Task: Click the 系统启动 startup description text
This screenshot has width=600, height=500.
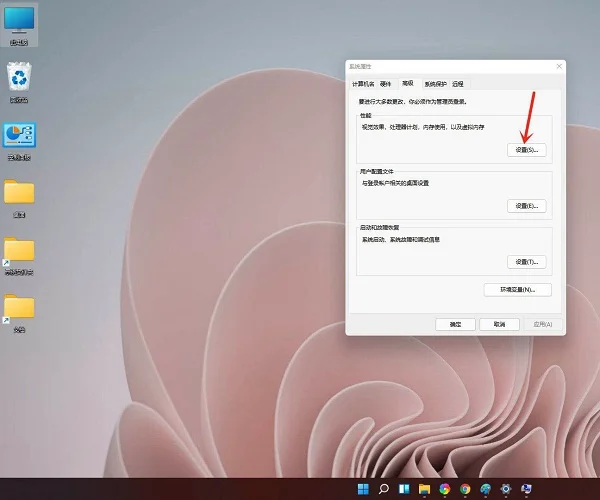Action: tap(401, 239)
